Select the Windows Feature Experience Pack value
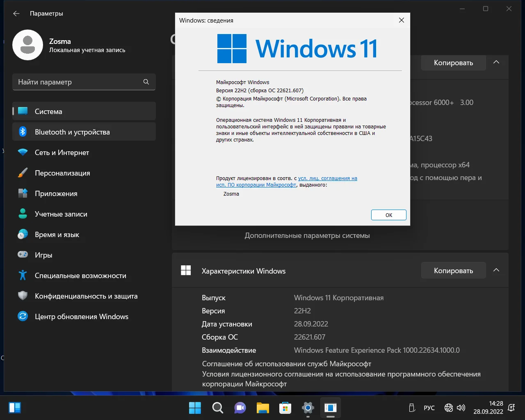Image resolution: width=525 pixels, height=420 pixels. [x=377, y=350]
